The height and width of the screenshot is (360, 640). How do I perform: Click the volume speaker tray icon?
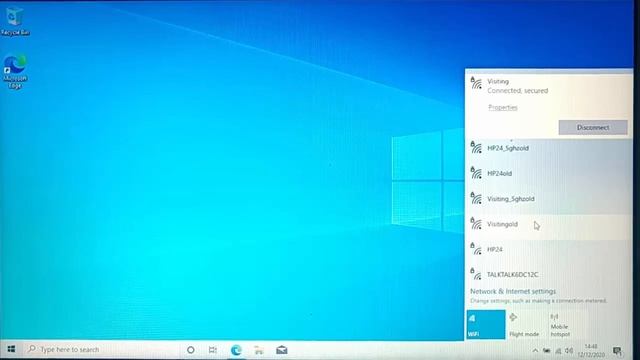click(569, 351)
